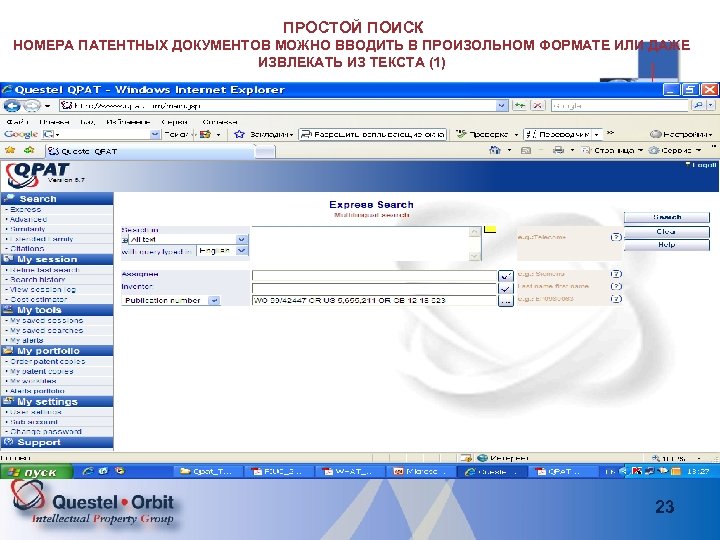720x540 pixels.
Task: Open the Сервис (Tools) command bar dropdown
Action: tap(675, 150)
